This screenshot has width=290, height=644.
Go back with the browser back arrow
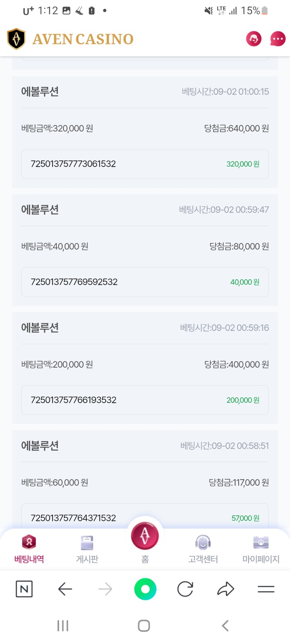(65, 589)
